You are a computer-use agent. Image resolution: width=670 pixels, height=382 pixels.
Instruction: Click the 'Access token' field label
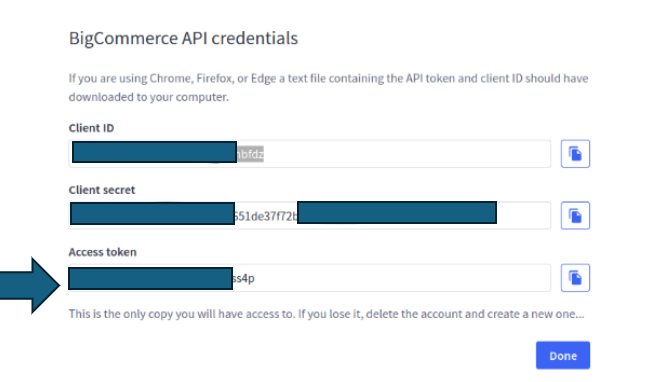(x=103, y=252)
